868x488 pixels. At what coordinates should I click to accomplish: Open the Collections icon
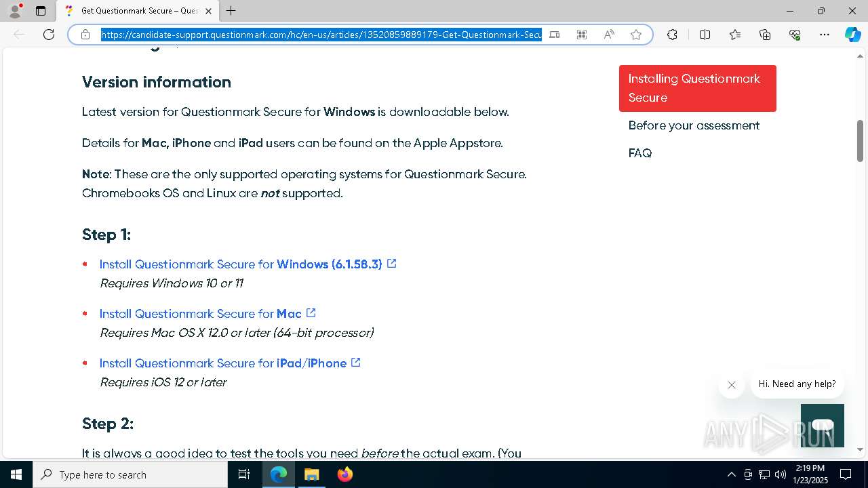[x=765, y=35]
